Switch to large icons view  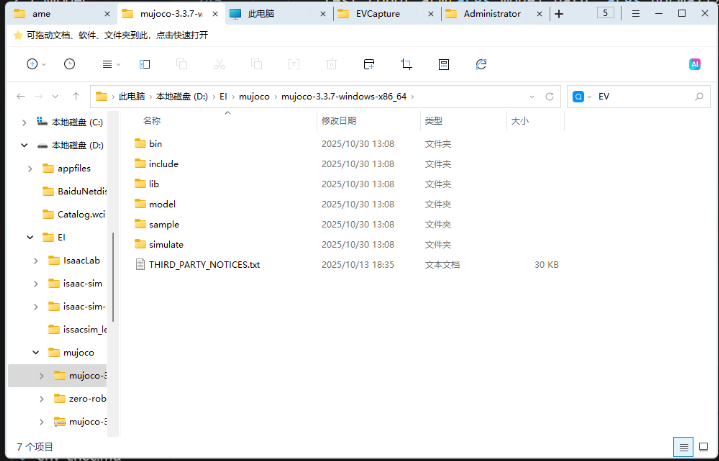click(703, 447)
